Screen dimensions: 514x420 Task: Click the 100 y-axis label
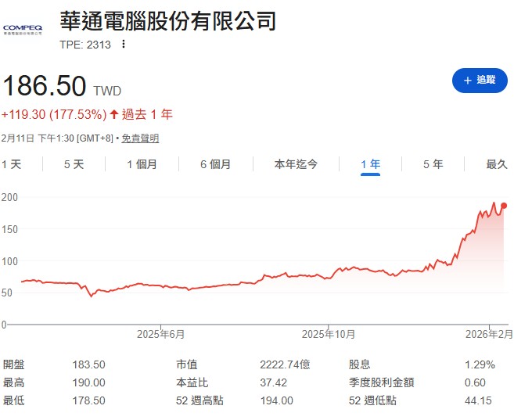tap(9, 261)
